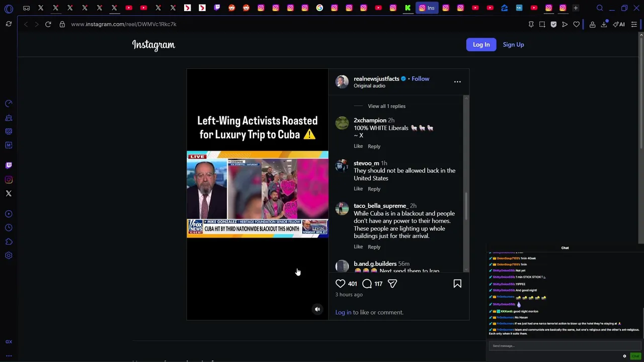Select the active Instagram 'Ins' tab
The width and height of the screenshot is (644, 362).
pyautogui.click(x=427, y=8)
